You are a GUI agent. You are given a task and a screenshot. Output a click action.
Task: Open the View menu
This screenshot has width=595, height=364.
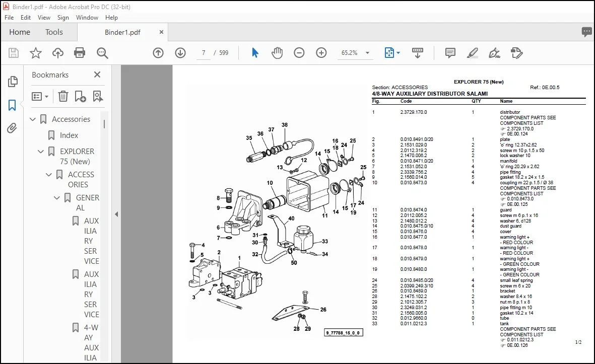click(x=44, y=18)
